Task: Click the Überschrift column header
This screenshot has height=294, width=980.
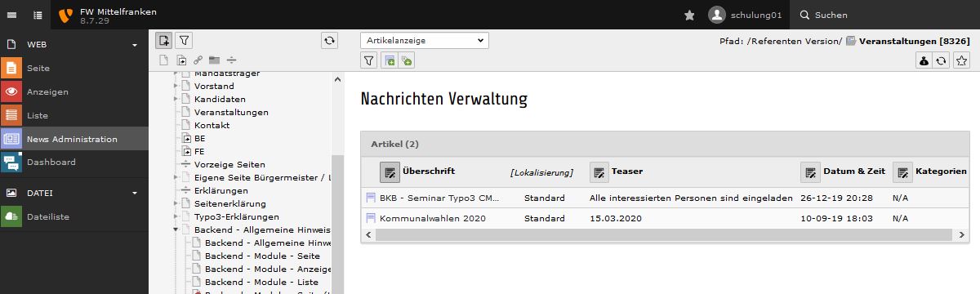Action: click(x=429, y=171)
